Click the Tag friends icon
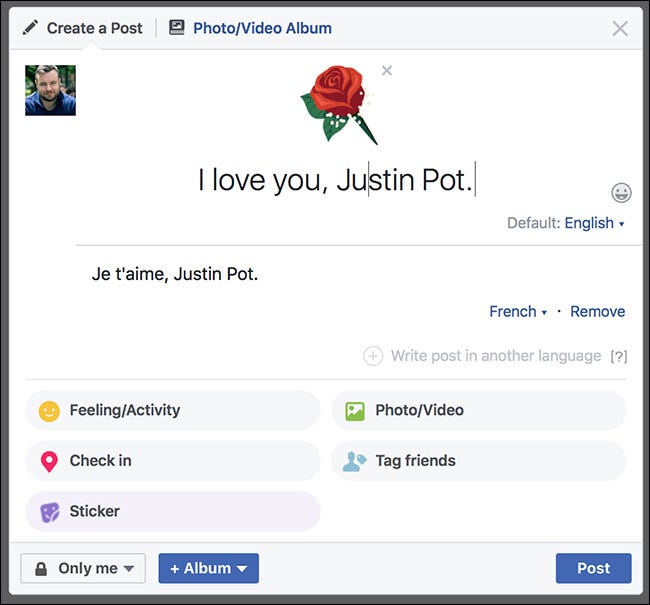This screenshot has width=650, height=605. [355, 461]
